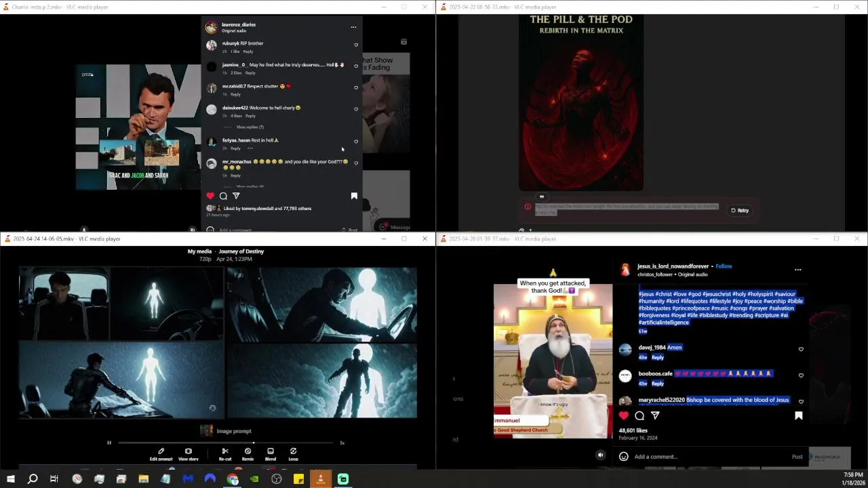Like booboos.cafe's emoji comment
Image resolution: width=868 pixels, height=488 pixels.
(801, 375)
